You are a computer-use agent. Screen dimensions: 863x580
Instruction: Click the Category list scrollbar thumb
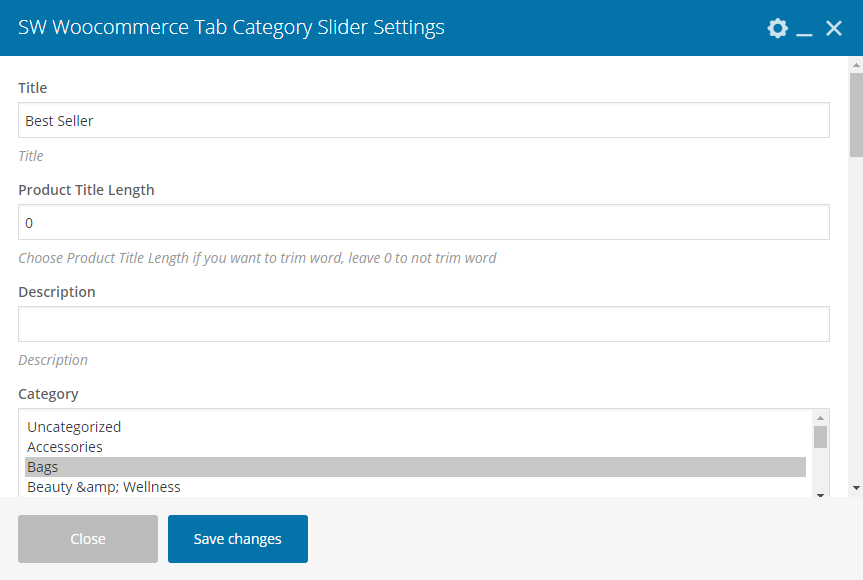click(820, 437)
